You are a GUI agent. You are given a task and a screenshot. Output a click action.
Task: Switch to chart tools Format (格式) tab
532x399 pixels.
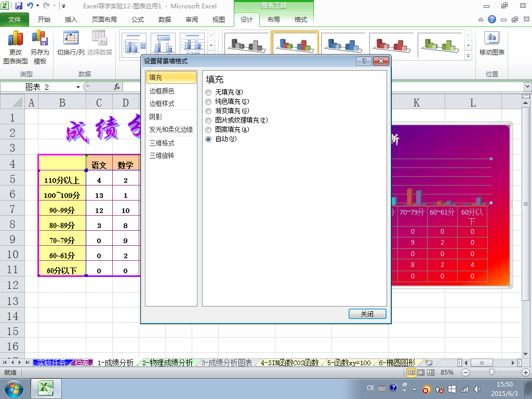click(x=301, y=20)
